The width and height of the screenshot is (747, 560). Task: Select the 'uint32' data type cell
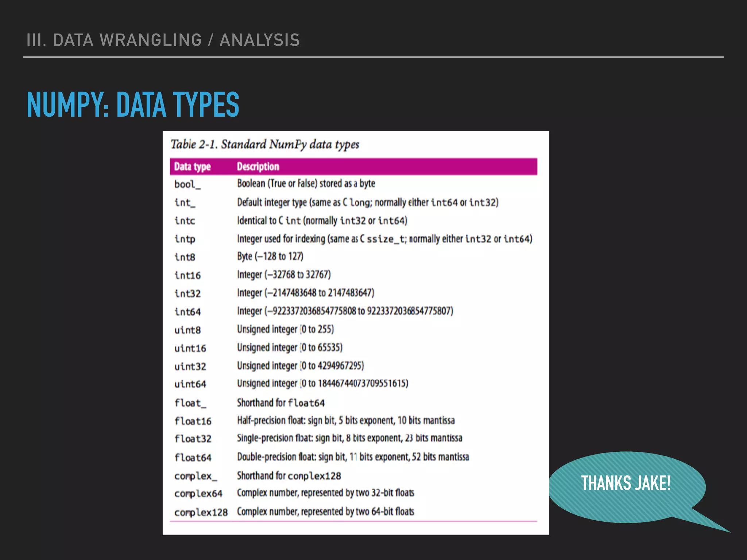[190, 366]
